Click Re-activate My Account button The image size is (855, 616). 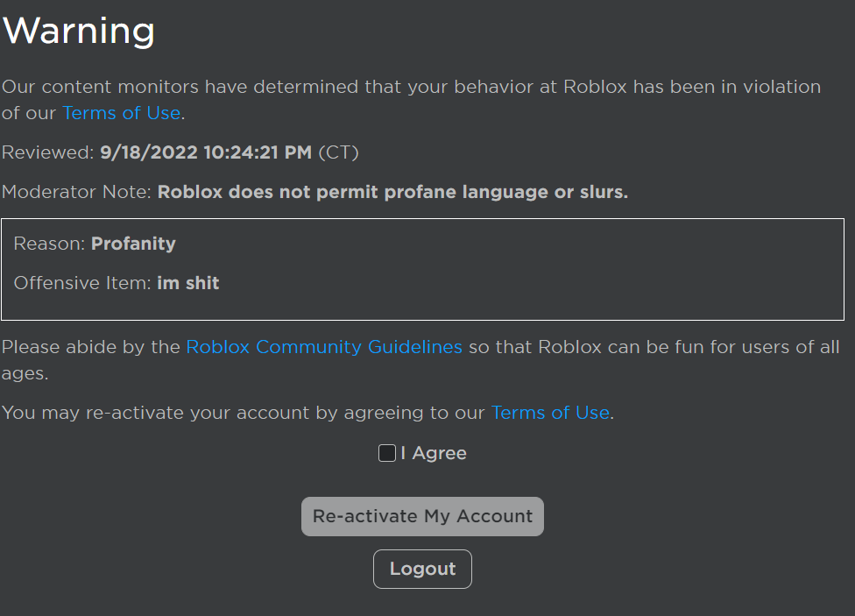(422, 516)
